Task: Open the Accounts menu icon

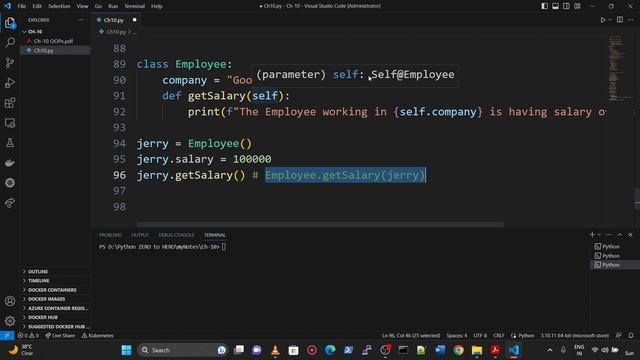Action: coord(10,301)
